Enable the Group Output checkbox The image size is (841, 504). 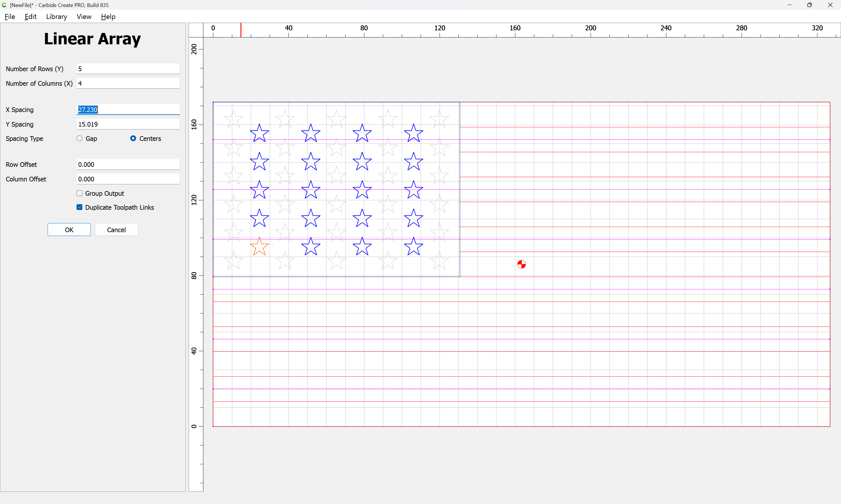79,193
